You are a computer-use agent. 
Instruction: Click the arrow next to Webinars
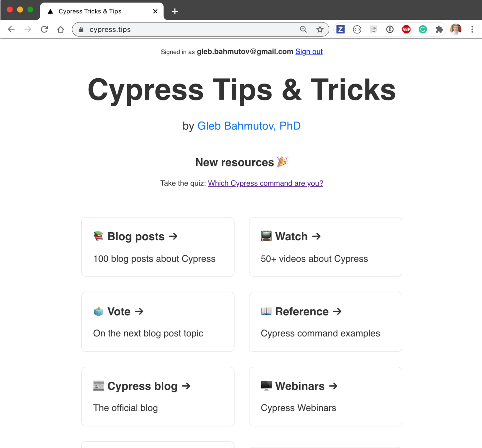(x=333, y=386)
